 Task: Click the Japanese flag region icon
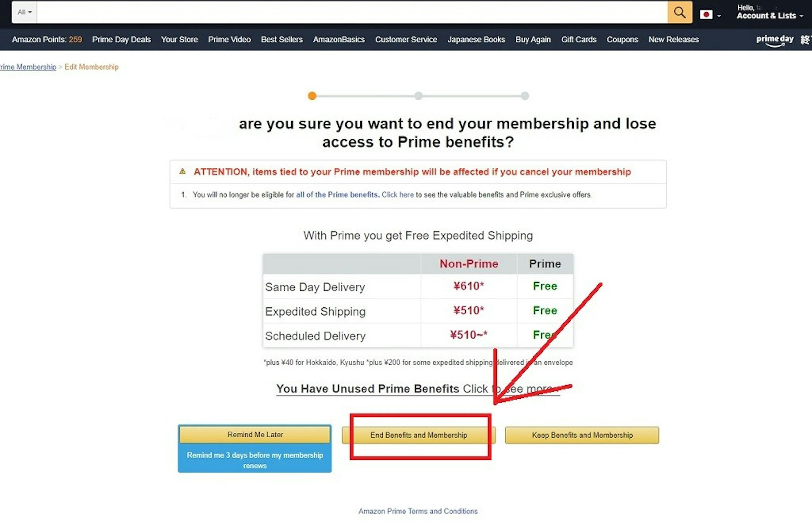click(705, 12)
